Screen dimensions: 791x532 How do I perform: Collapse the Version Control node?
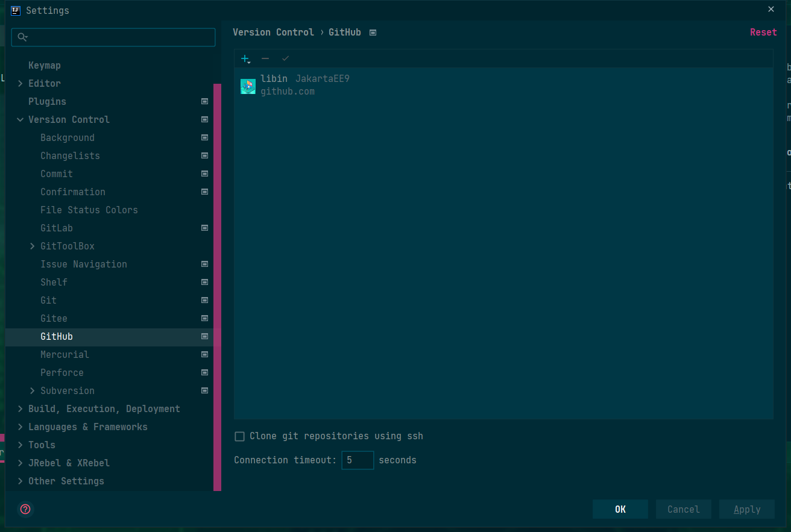(20, 119)
